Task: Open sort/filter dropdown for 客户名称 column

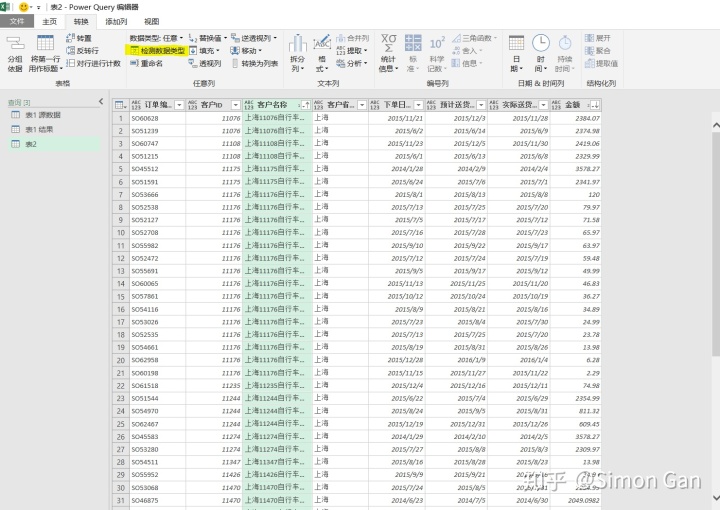Action: click(x=305, y=105)
